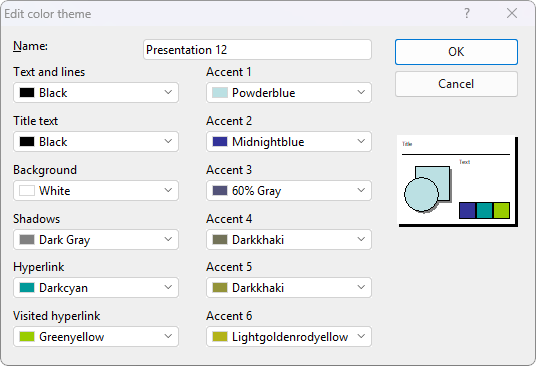Click the Dark Gray text in Shadows

pos(65,240)
